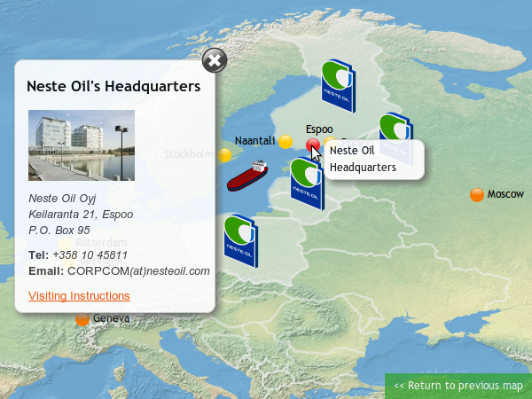
Task: Click the telephone number +358 10 45811
Action: pyautogui.click(x=90, y=254)
